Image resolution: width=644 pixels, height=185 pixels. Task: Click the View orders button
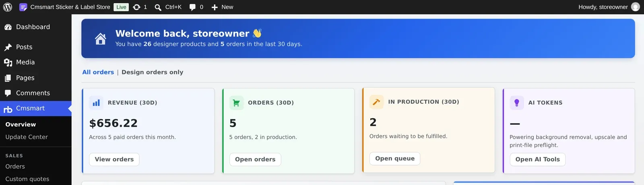pos(114,159)
